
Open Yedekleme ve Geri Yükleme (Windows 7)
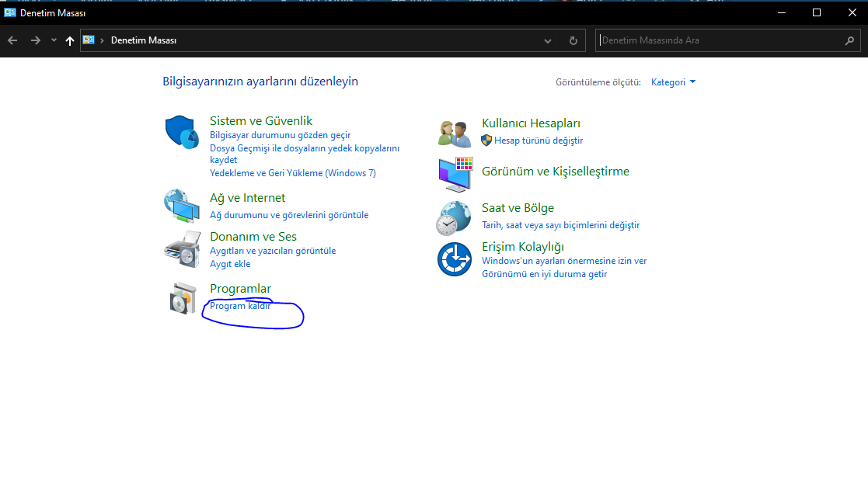293,173
